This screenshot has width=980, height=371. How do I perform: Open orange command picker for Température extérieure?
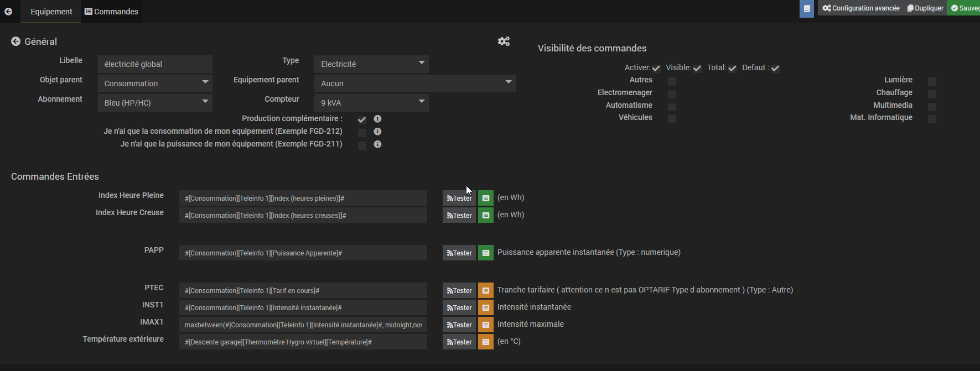click(485, 342)
